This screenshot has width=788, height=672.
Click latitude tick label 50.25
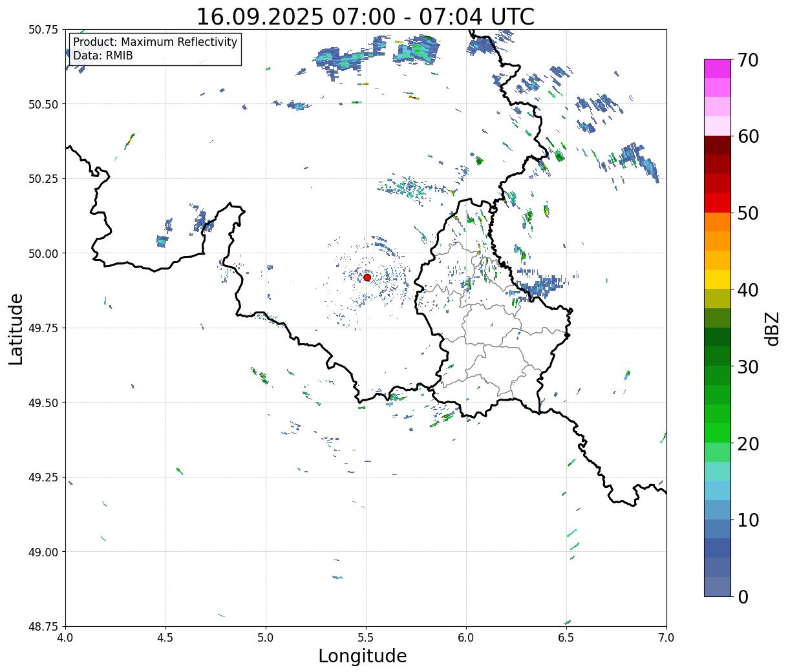point(43,179)
